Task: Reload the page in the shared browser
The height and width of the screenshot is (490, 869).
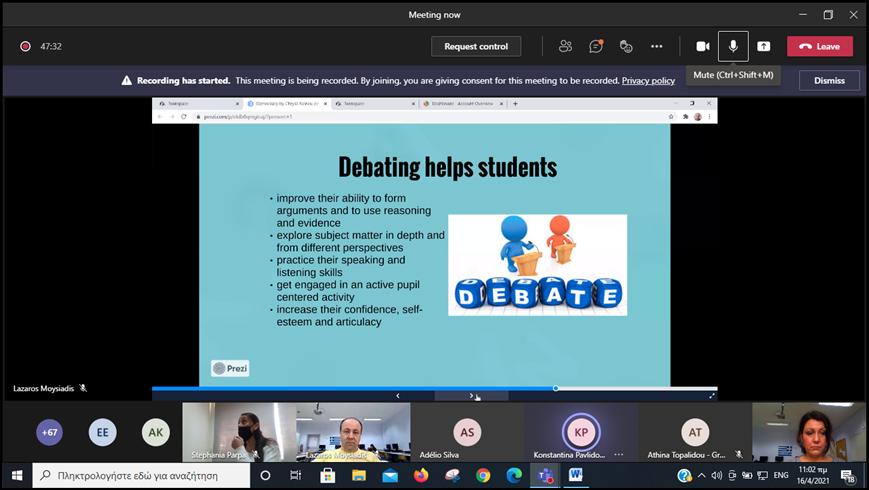Action: (x=183, y=117)
